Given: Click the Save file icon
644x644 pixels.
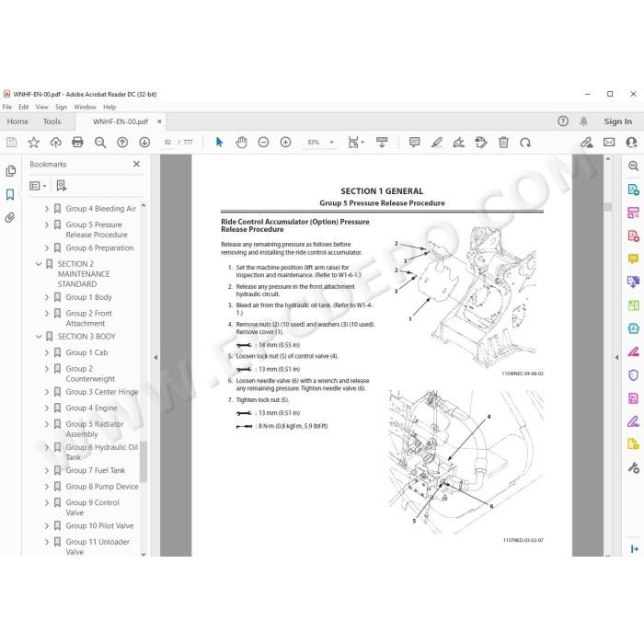Looking at the screenshot, I should 11,143.
